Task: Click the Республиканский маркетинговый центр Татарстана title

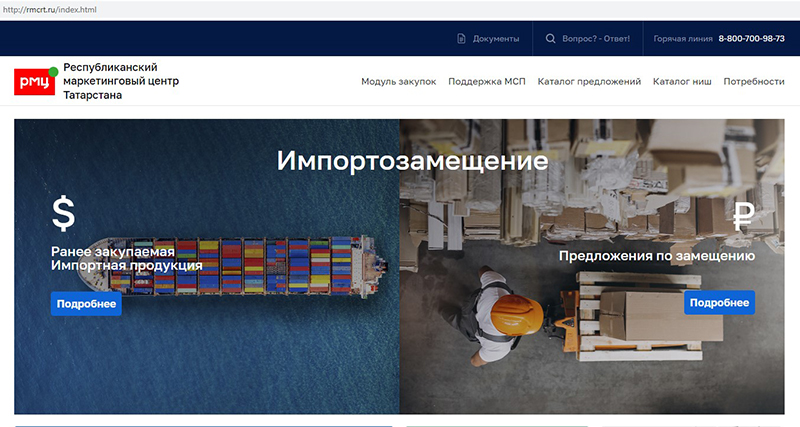Action: 121,81
